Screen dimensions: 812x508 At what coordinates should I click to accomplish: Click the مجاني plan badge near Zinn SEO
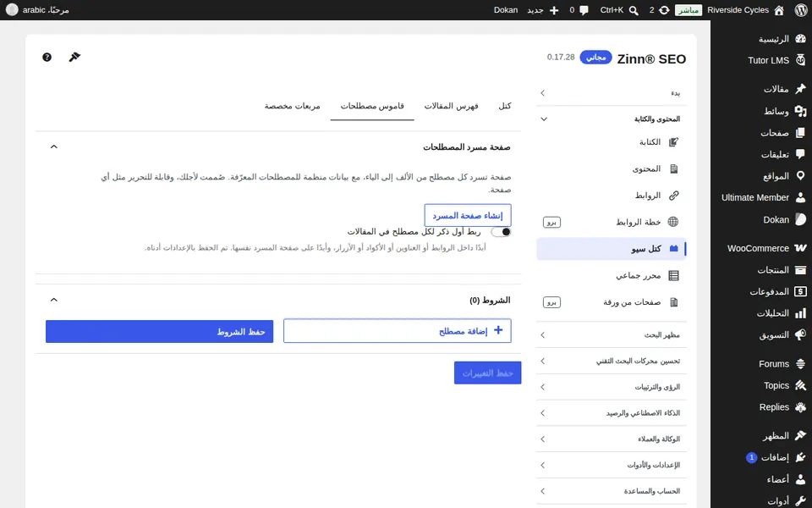click(595, 57)
